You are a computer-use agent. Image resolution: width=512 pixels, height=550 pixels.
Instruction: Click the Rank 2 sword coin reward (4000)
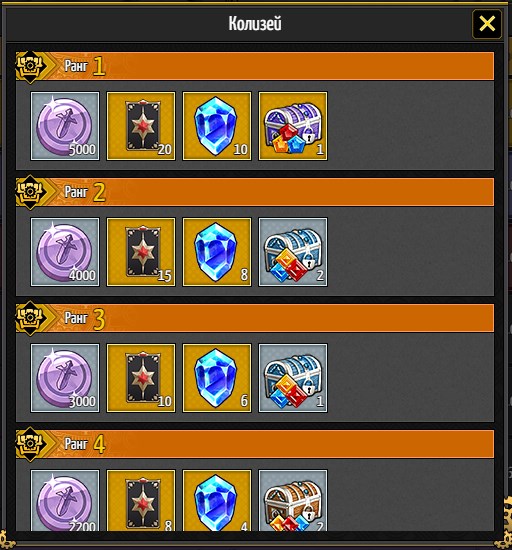65,252
